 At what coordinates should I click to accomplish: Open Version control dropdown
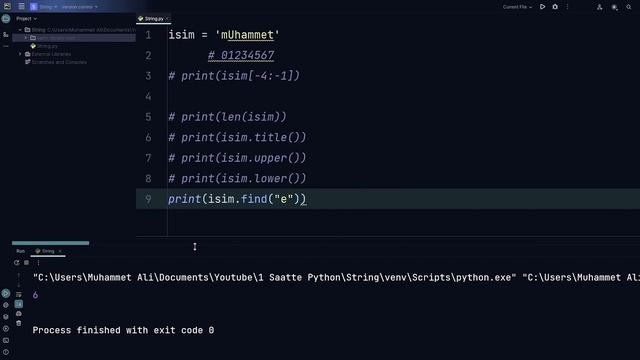click(x=80, y=7)
